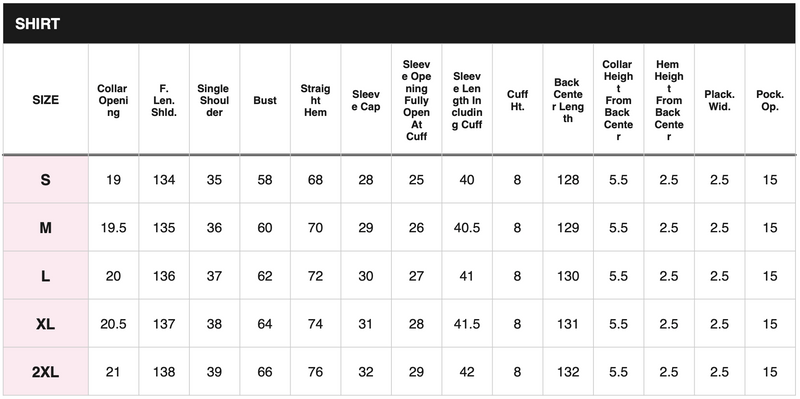Click the Straight Hem column header

(x=315, y=100)
